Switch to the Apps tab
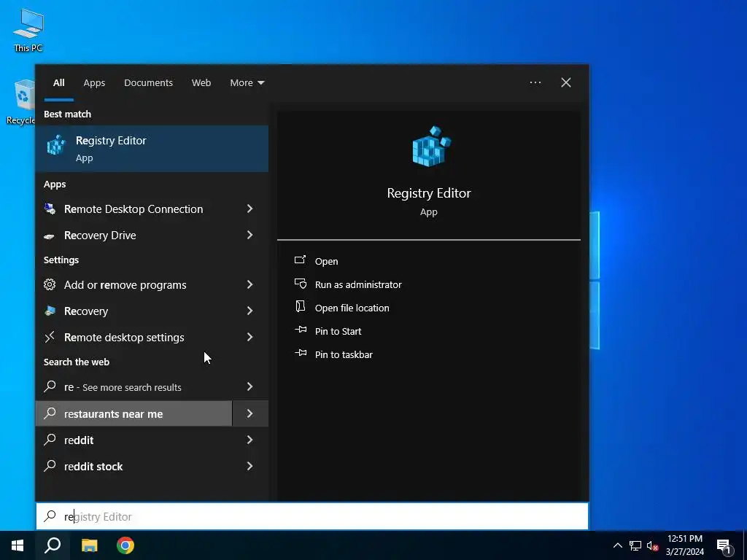The width and height of the screenshot is (747, 560). (94, 83)
